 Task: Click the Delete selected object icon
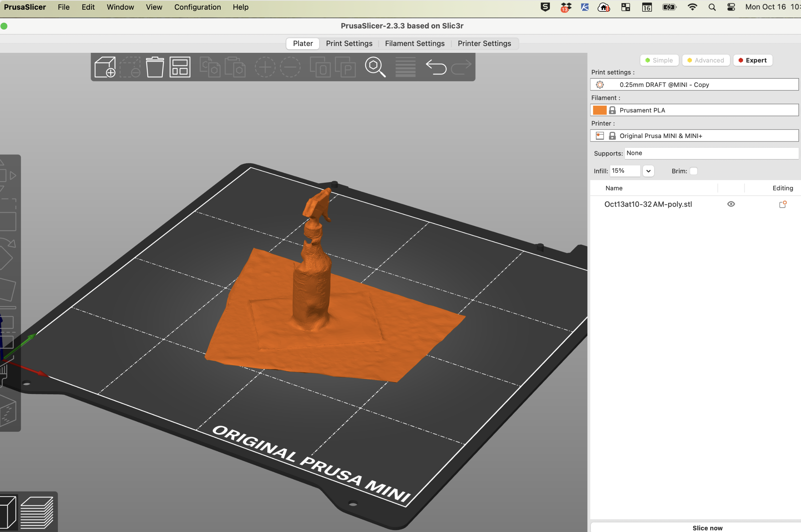point(130,67)
